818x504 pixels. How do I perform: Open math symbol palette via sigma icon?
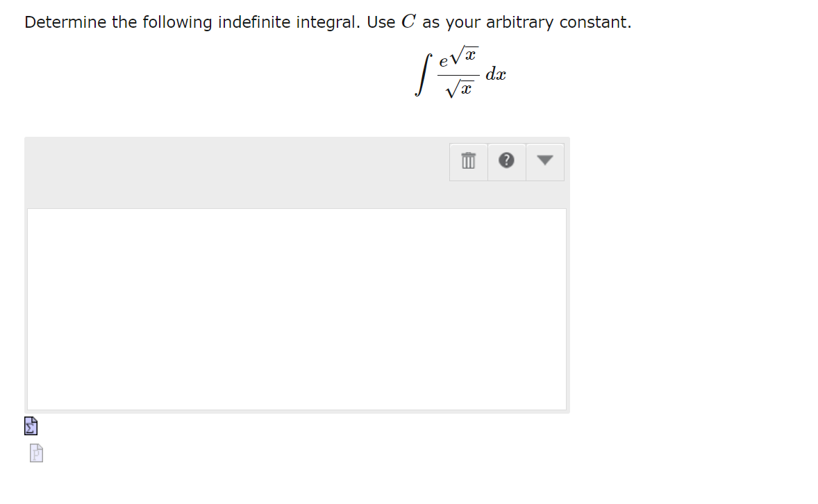point(31,426)
